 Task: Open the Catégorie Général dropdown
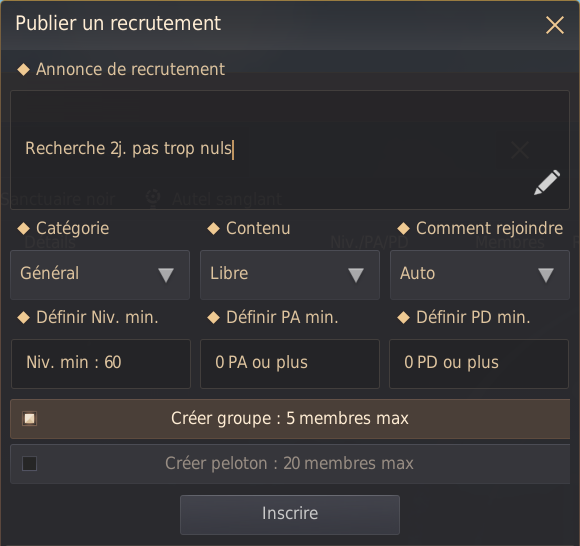point(100,275)
